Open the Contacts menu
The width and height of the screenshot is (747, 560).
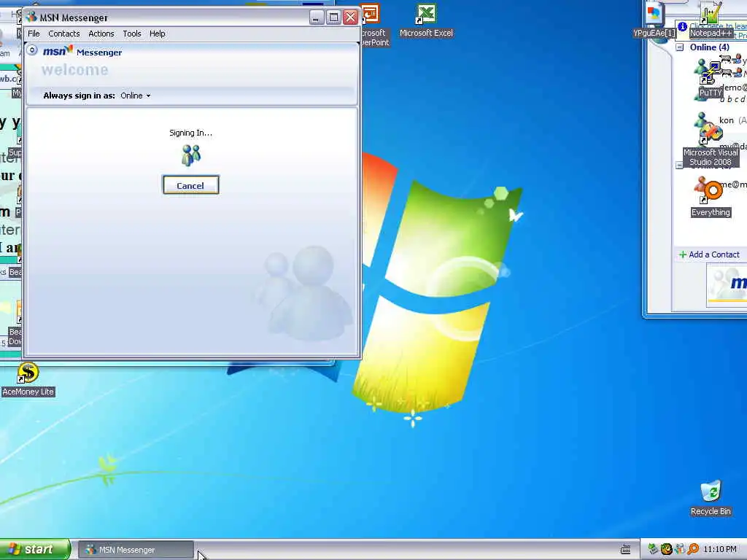click(64, 34)
